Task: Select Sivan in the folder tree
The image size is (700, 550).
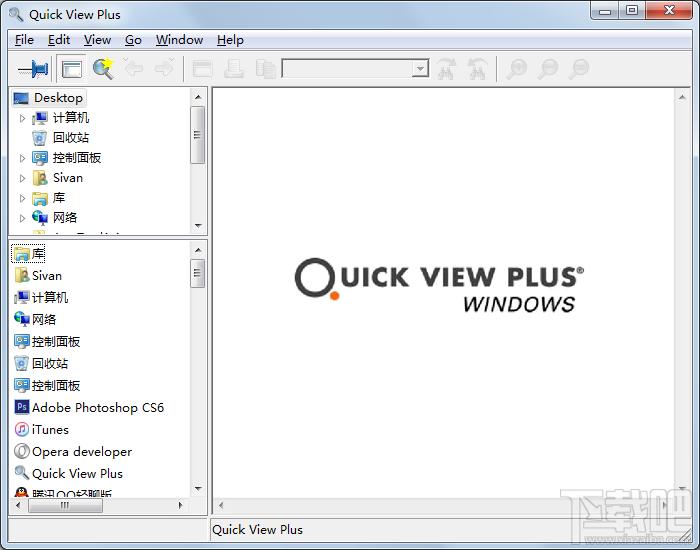Action: point(68,178)
